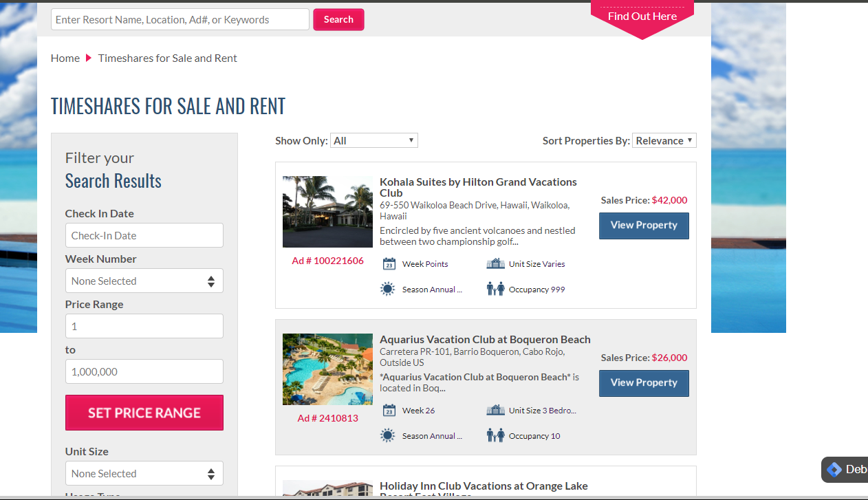Click the Find Out Here banner

tap(642, 17)
